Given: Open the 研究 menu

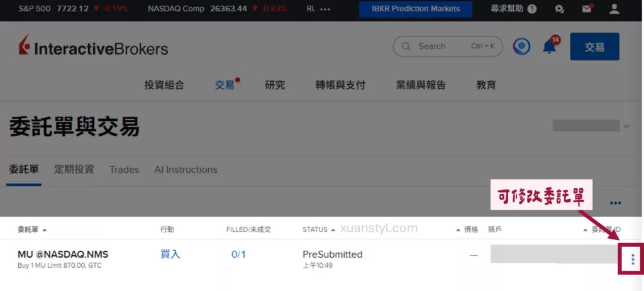Looking at the screenshot, I should coord(275,85).
